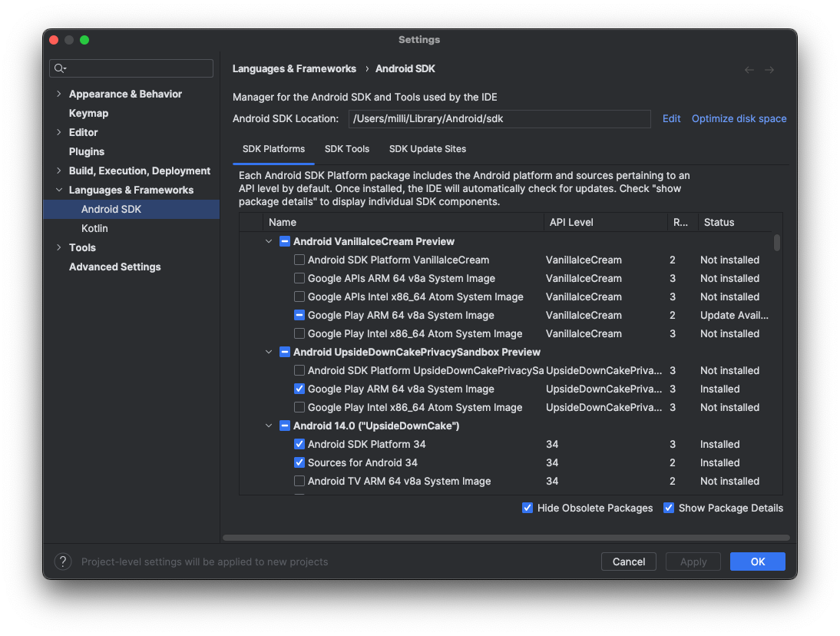Go forward with the right arrow icon
Image resolution: width=840 pixels, height=636 pixels.
click(769, 70)
